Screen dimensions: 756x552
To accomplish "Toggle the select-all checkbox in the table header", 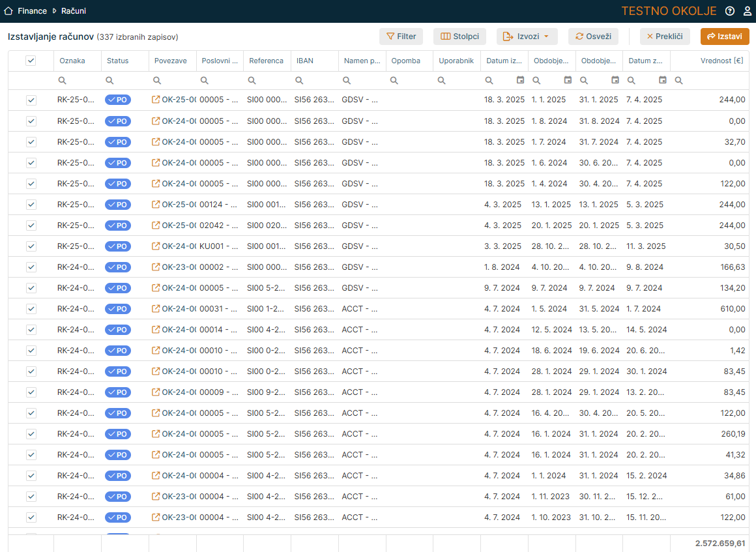I will tap(31, 61).
